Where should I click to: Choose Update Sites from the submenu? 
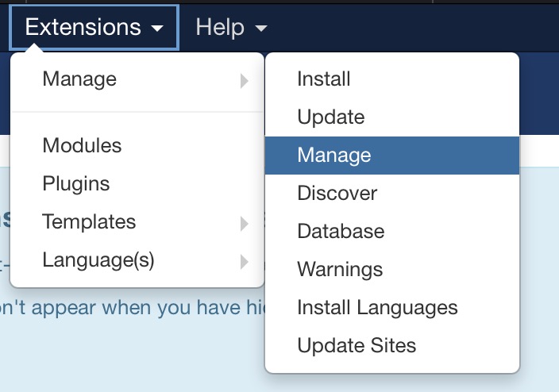(357, 346)
